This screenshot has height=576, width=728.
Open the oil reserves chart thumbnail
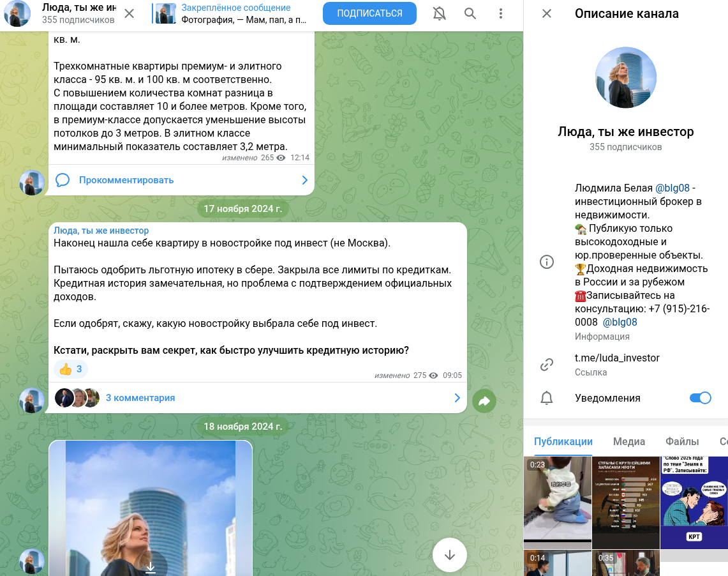point(626,503)
